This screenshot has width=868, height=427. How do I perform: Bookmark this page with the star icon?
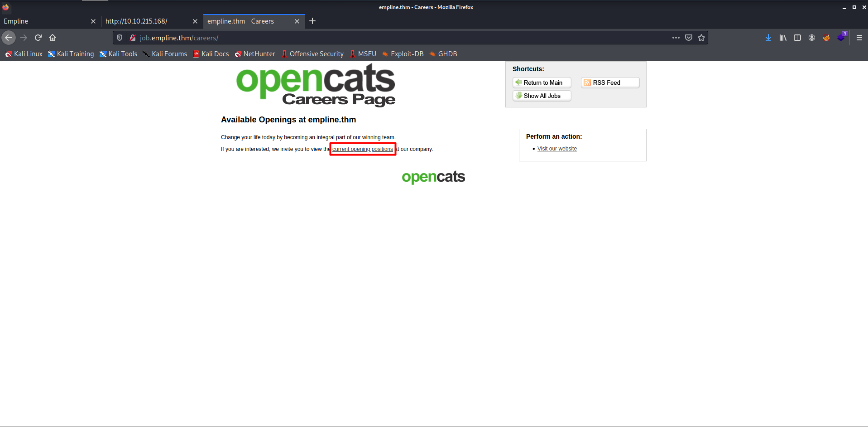(701, 38)
